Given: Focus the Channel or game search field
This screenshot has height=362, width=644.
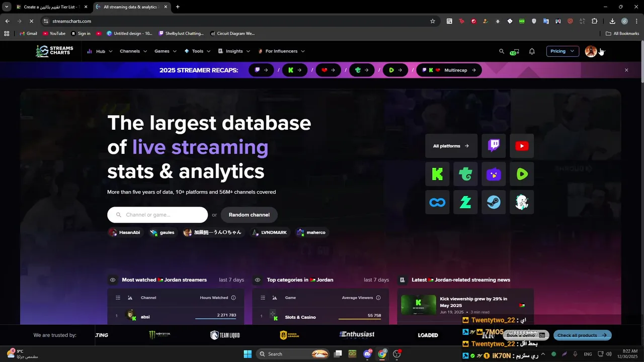Looking at the screenshot, I should 157,215.
